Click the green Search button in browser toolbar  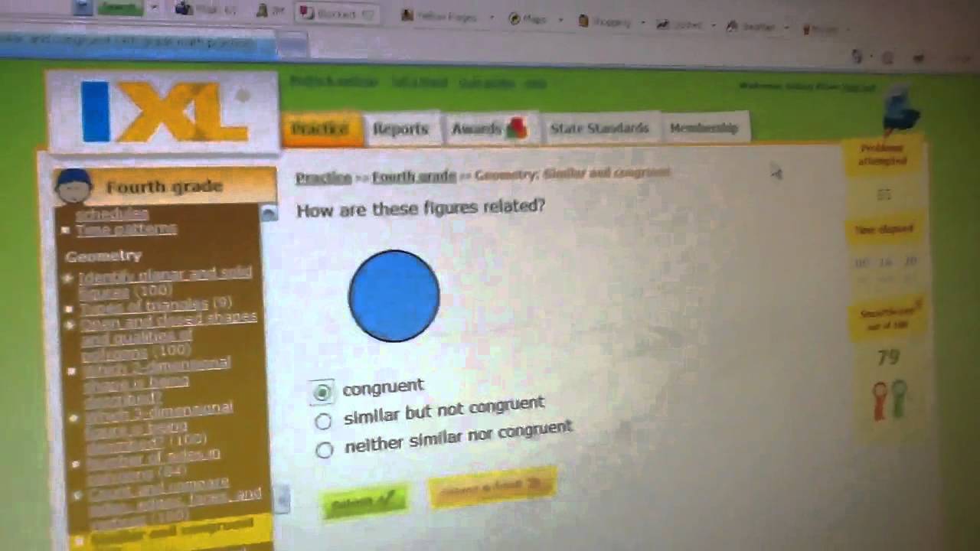119,8
